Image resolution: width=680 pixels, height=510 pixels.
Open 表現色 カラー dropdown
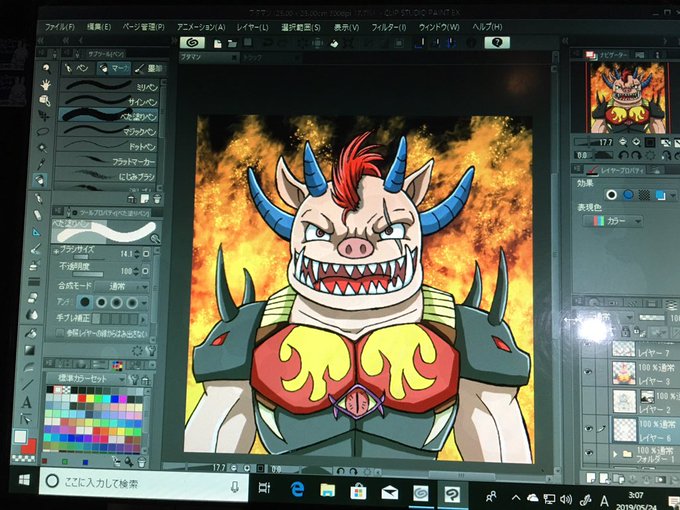(613, 221)
